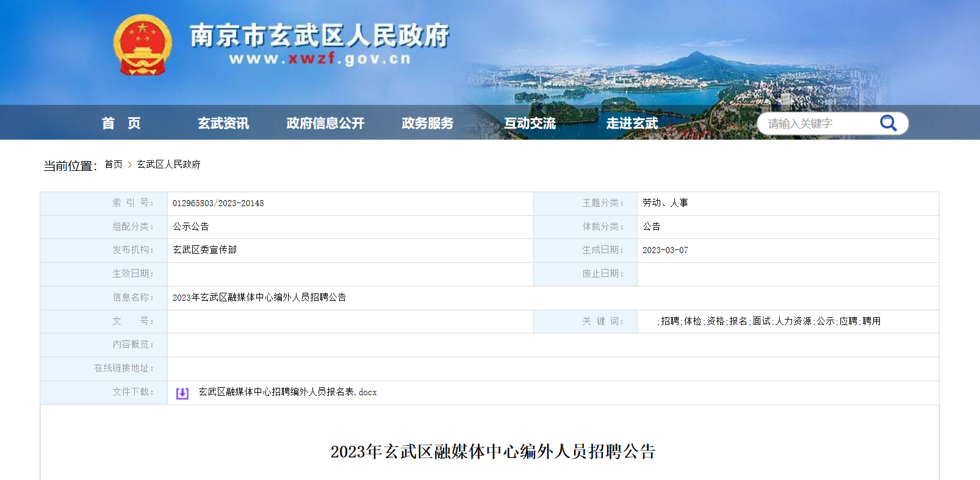Click 玄武区人民政府 breadcrumb link
Image resolution: width=980 pixels, height=480 pixels.
pyautogui.click(x=168, y=165)
